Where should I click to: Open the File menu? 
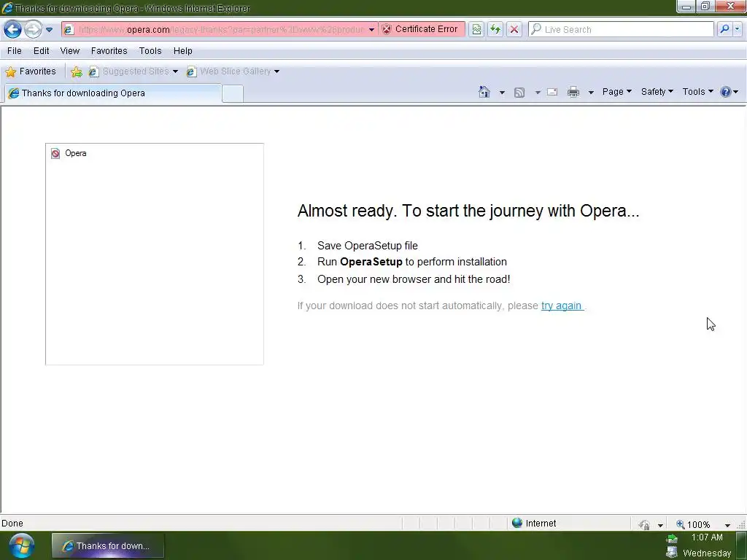tap(15, 51)
